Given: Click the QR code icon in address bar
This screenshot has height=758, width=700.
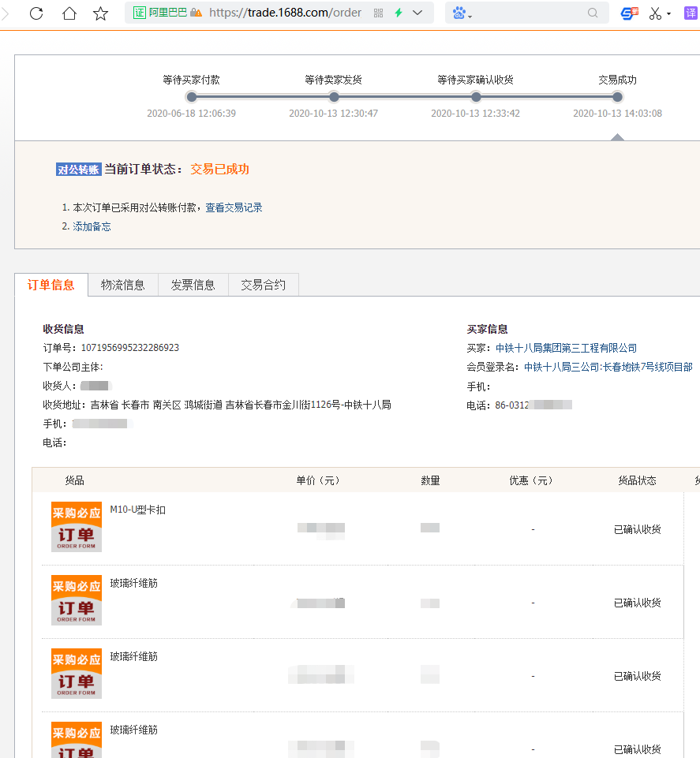Looking at the screenshot, I should click(x=379, y=13).
